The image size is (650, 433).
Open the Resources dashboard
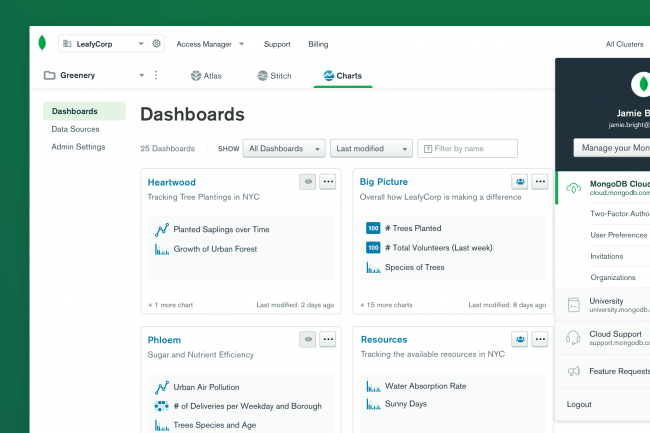[384, 339]
